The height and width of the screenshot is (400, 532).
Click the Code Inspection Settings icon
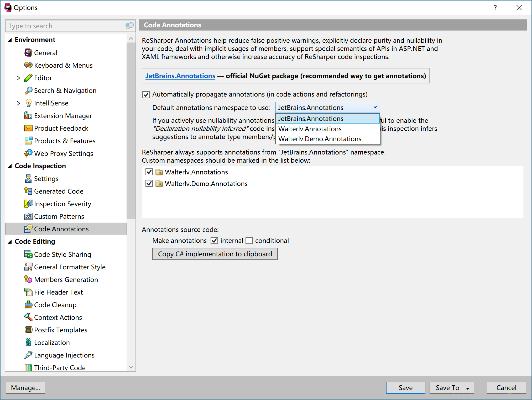tap(28, 179)
